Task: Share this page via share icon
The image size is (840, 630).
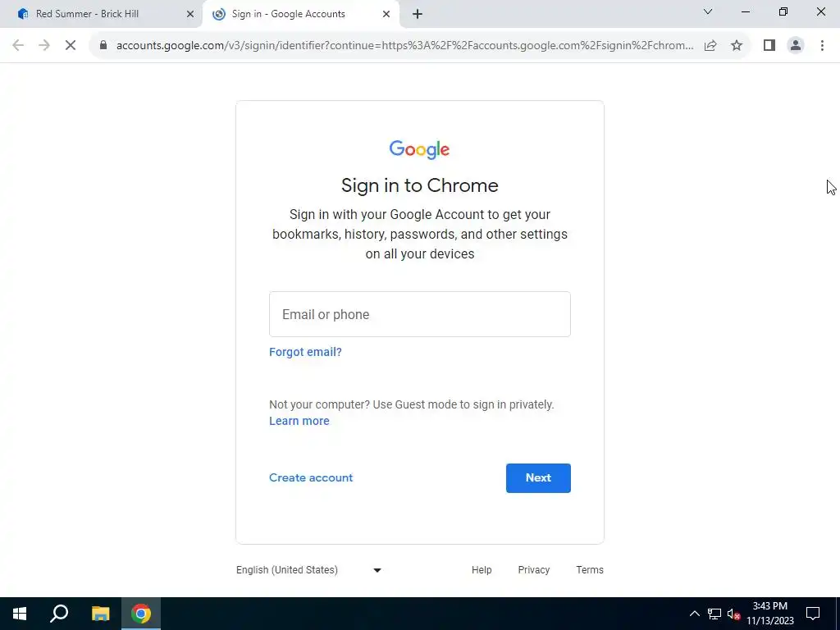Action: pos(710,46)
